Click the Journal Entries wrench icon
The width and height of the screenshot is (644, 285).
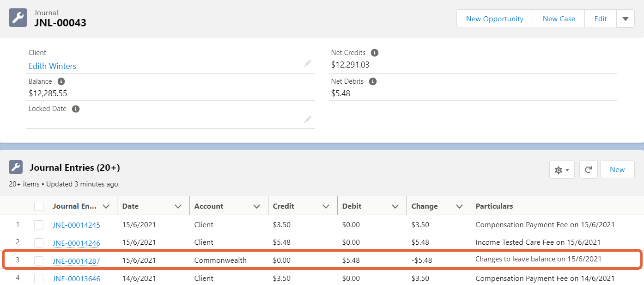point(16,167)
